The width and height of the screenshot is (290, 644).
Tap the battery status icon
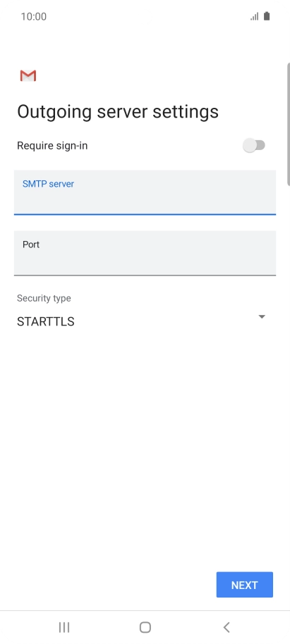pyautogui.click(x=267, y=16)
